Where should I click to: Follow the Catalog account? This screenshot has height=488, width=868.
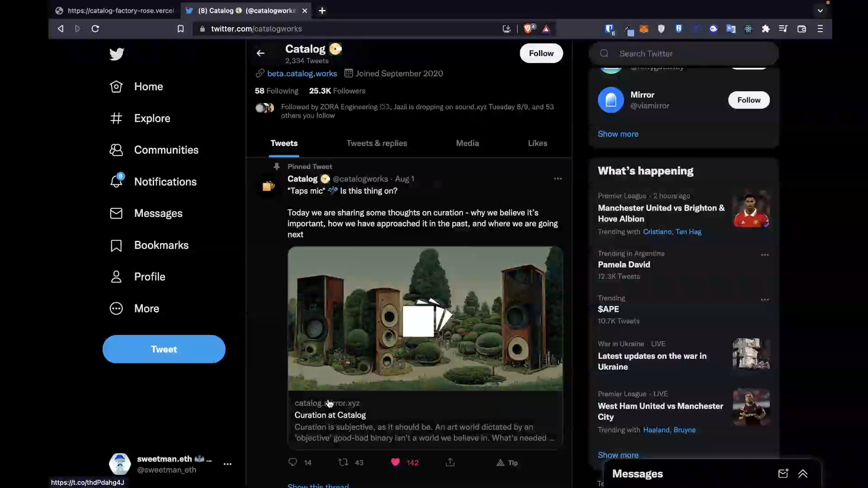coord(541,53)
